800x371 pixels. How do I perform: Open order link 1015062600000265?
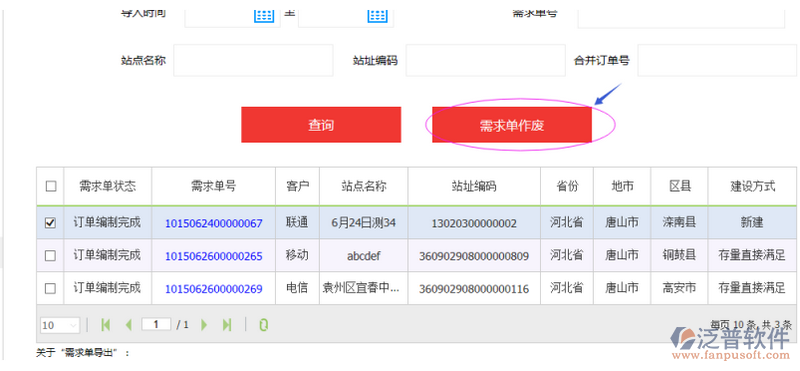click(214, 256)
